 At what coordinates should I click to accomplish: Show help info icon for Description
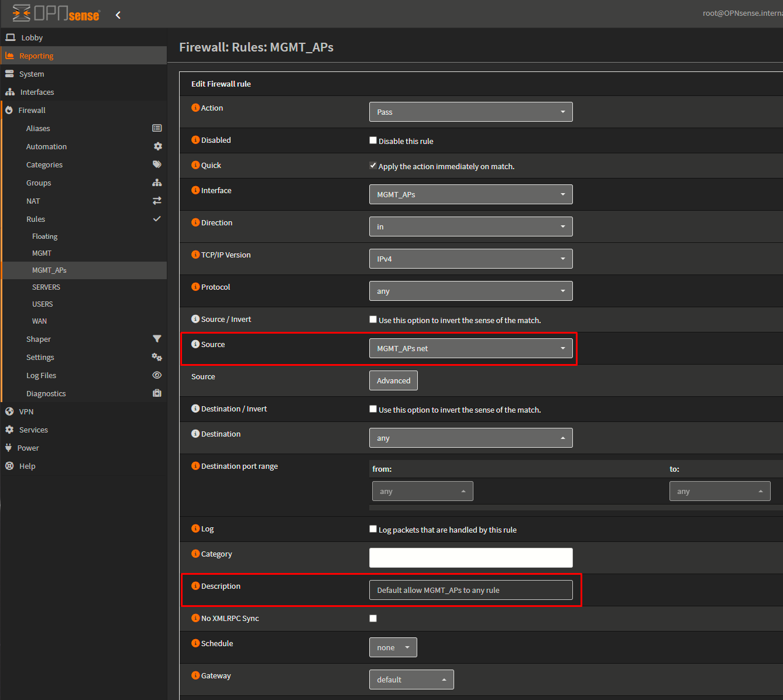tap(195, 586)
